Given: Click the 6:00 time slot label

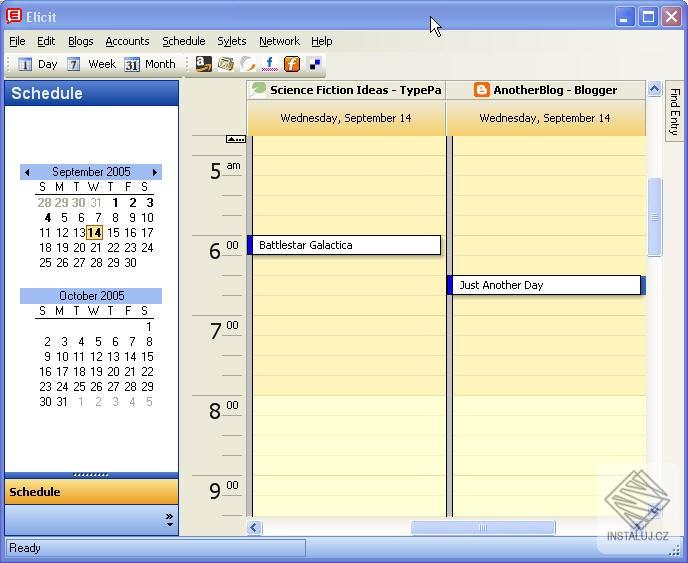Looking at the screenshot, I should pos(223,251).
